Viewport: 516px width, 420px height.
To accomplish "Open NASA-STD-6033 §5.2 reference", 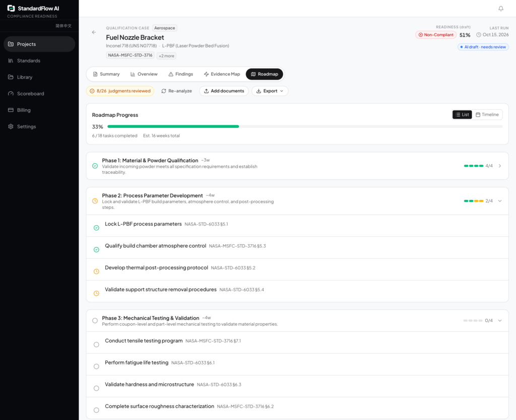I will click(233, 268).
